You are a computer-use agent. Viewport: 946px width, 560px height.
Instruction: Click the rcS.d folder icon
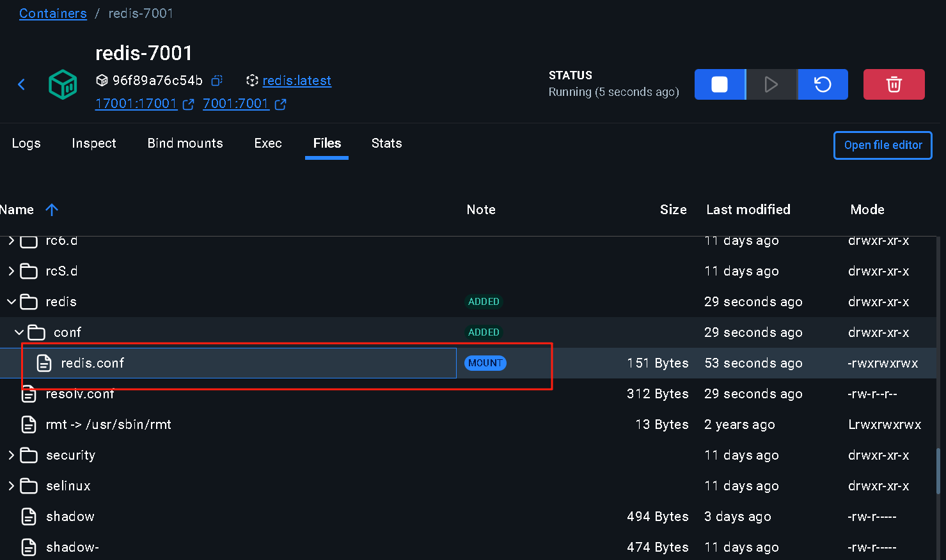29,271
